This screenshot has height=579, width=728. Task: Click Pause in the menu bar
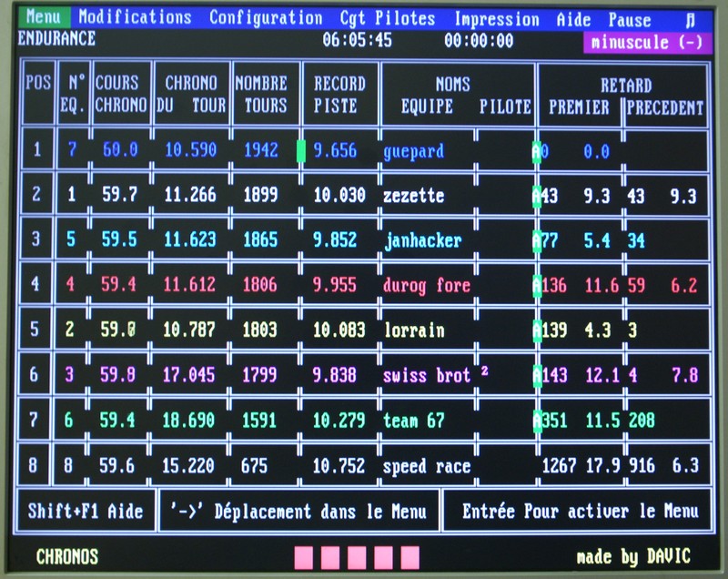(630, 19)
